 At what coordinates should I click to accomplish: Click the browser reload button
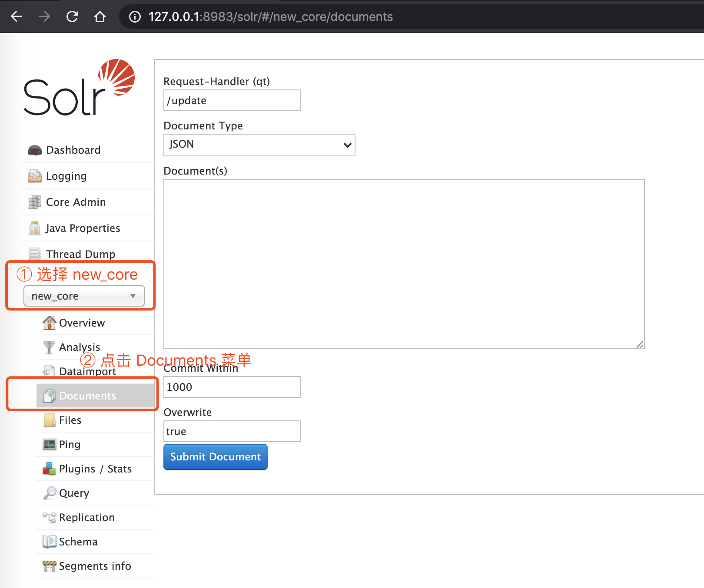click(73, 17)
